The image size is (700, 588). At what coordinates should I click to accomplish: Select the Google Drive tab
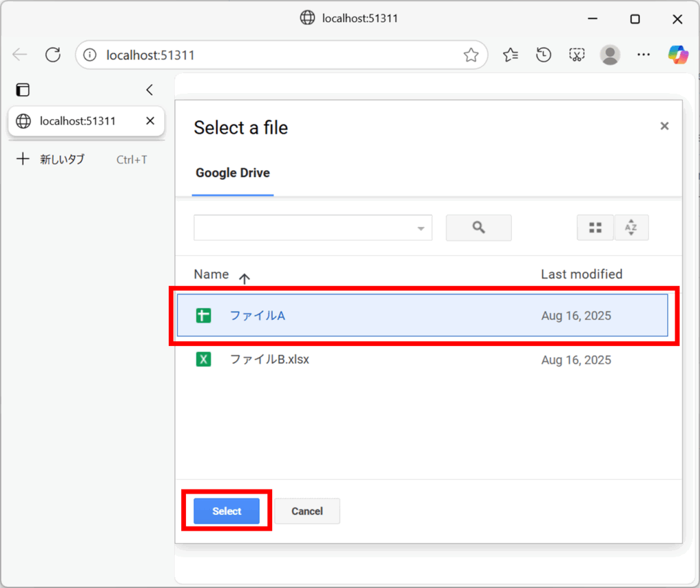point(232,173)
